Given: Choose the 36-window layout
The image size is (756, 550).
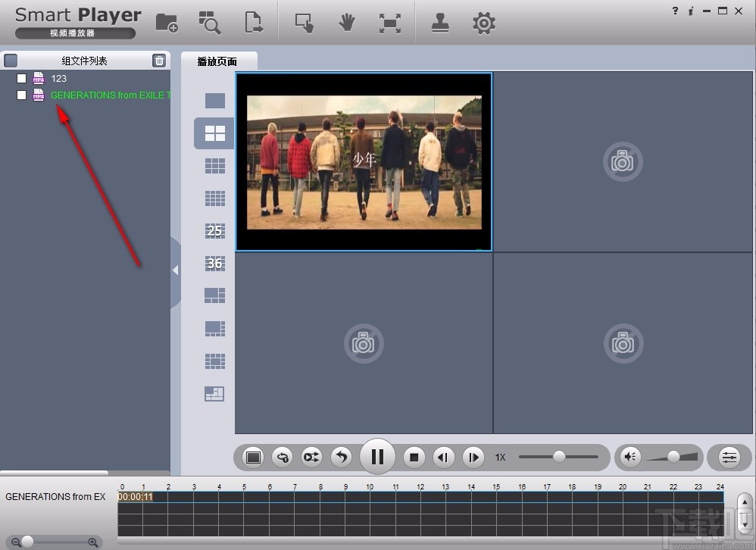Looking at the screenshot, I should (215, 263).
